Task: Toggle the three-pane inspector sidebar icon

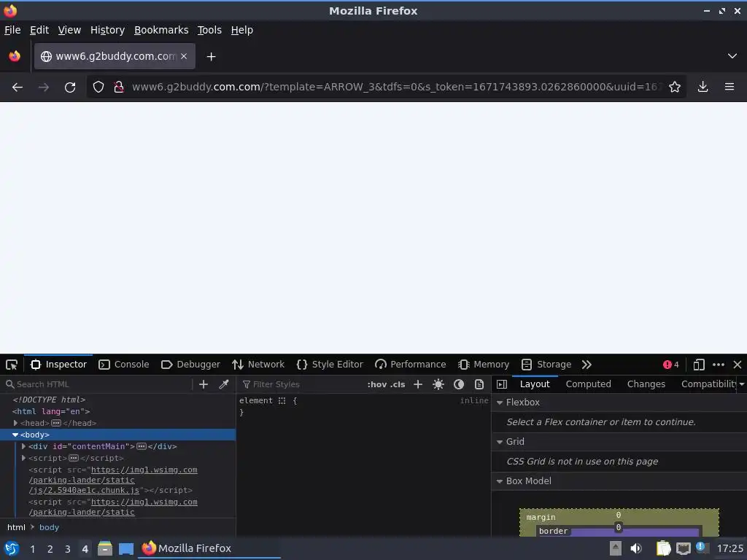Action: [x=502, y=384]
